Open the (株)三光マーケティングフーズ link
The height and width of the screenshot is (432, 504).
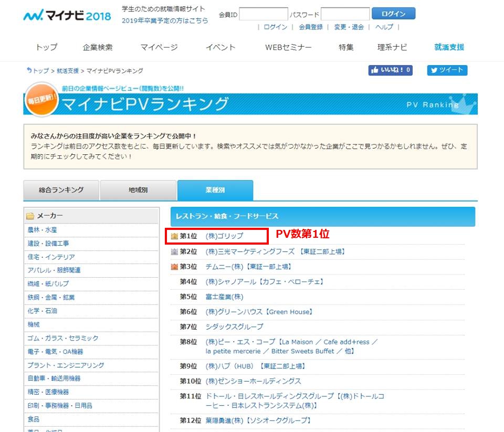[275, 251]
